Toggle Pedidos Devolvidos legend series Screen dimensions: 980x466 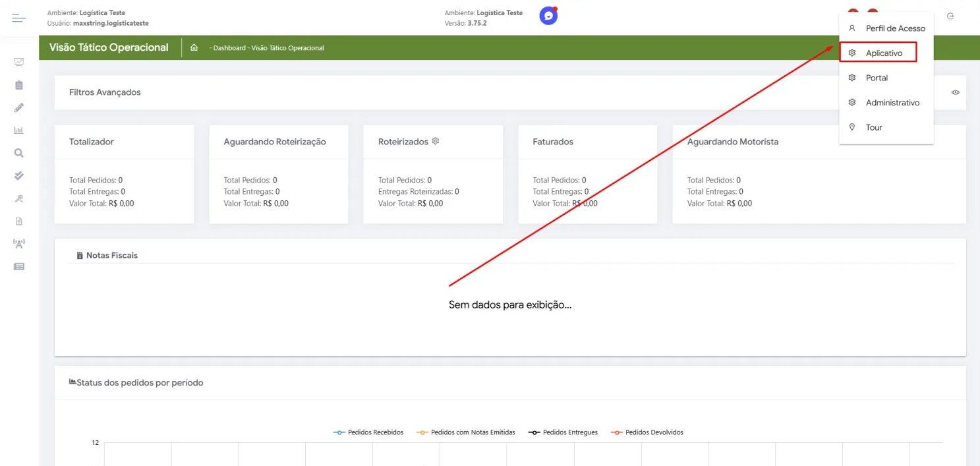tap(647, 432)
